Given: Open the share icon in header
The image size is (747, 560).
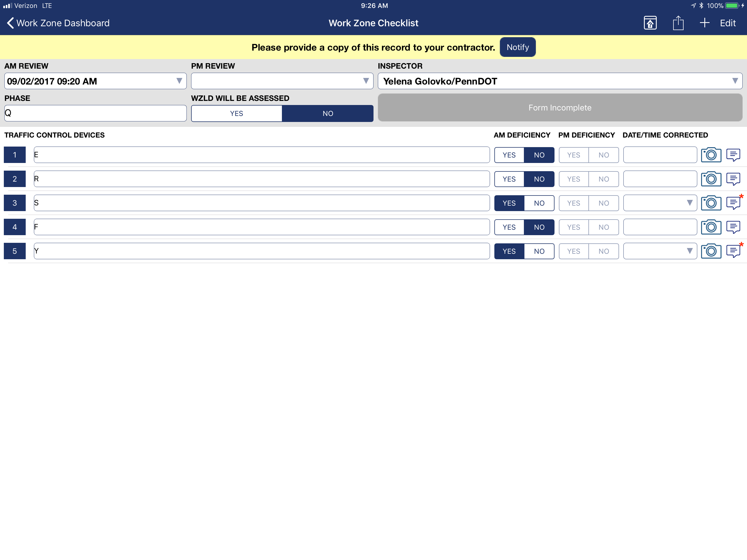Looking at the screenshot, I should tap(678, 23).
